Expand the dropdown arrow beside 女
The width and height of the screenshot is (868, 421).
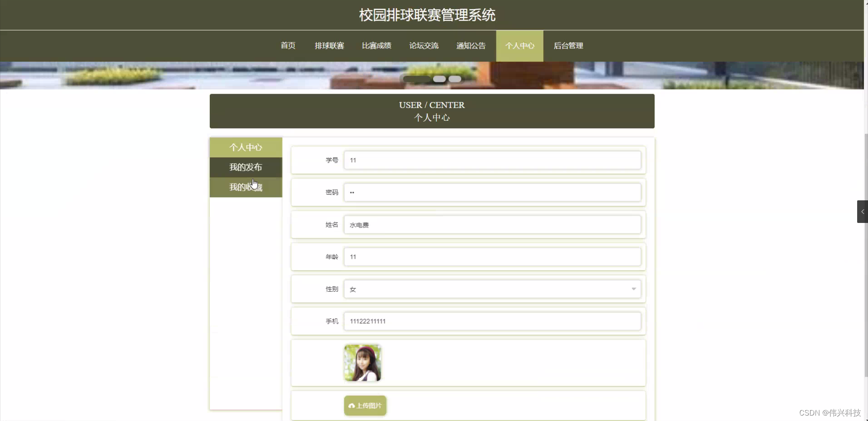634,289
